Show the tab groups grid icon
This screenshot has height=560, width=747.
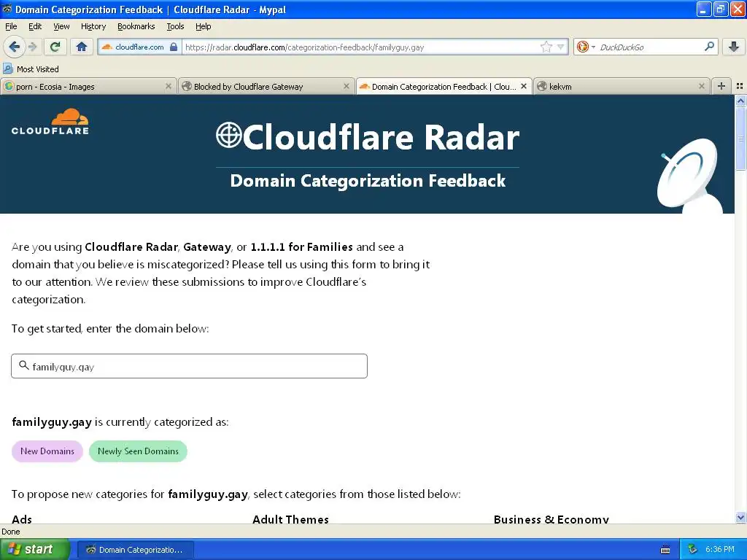[740, 86]
